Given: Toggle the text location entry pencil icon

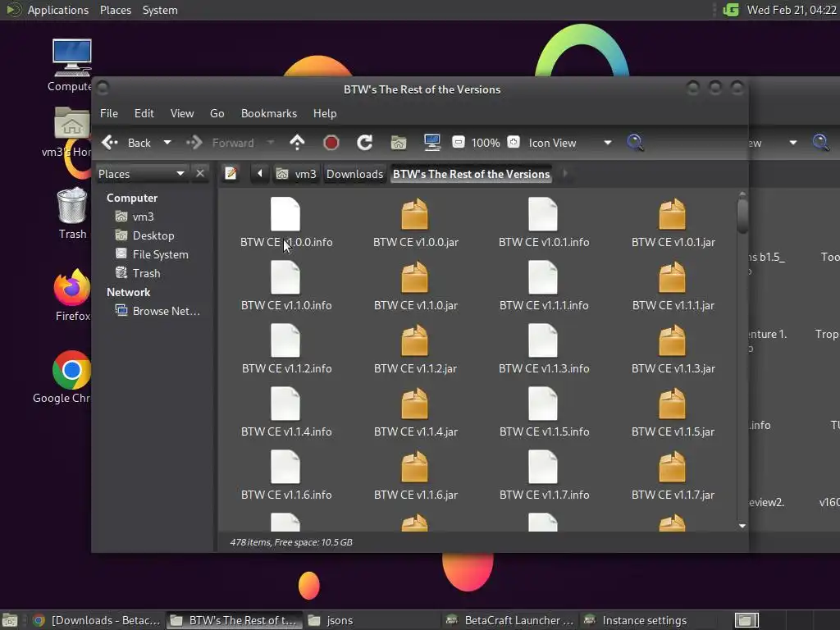Looking at the screenshot, I should coord(231,174).
